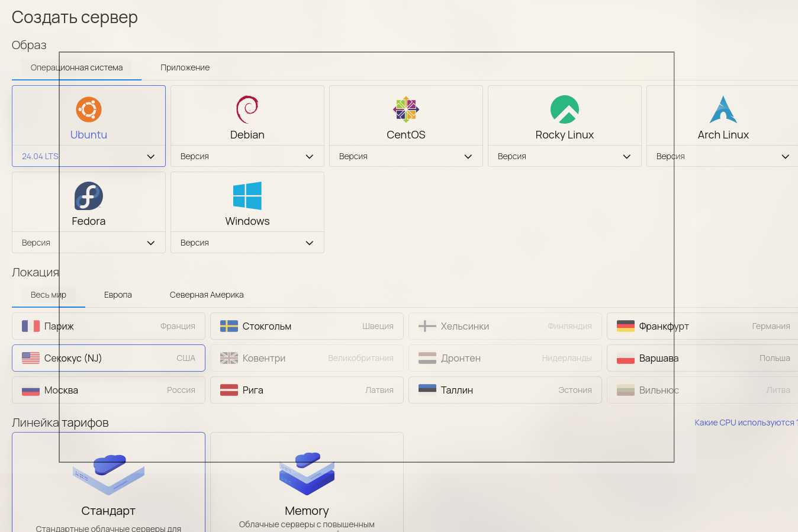Click the Finnish flag for Хельсинки

click(427, 326)
